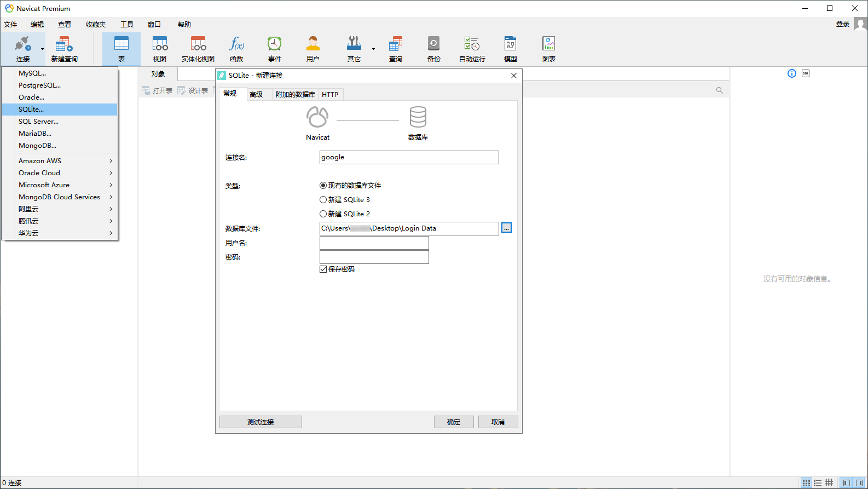
Task: Click the Login (登录) link
Action: [x=843, y=24]
